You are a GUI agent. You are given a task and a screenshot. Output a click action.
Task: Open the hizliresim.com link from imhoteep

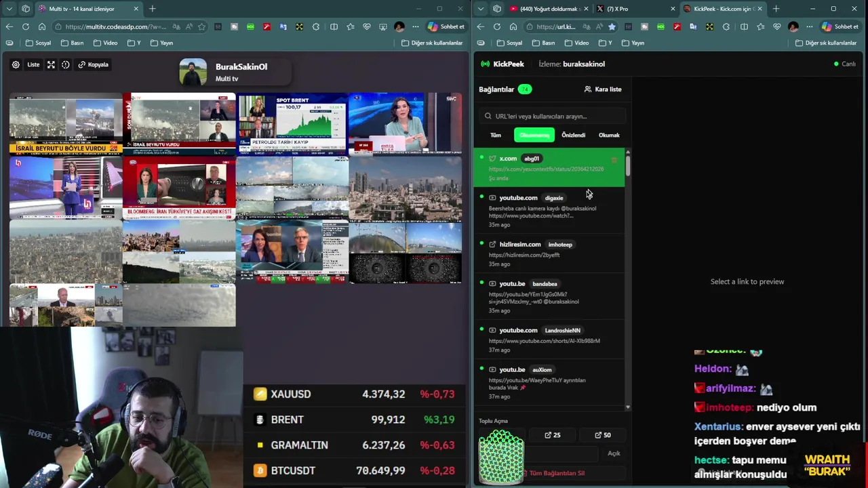(x=549, y=253)
